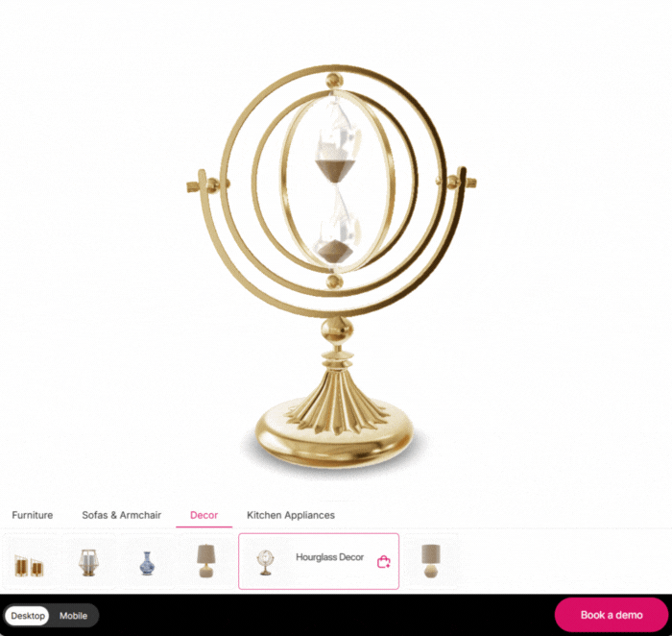Image resolution: width=672 pixels, height=636 pixels.
Task: Add Hourglass Decor via the pink bag icon
Action: coord(384,562)
